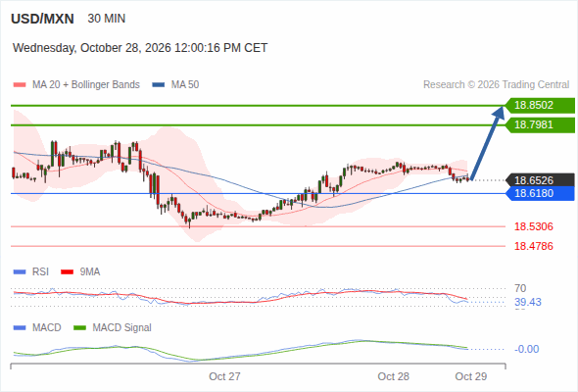Click the Oct 28 date axis label
Screen dimensions: 578x392
(x=393, y=376)
